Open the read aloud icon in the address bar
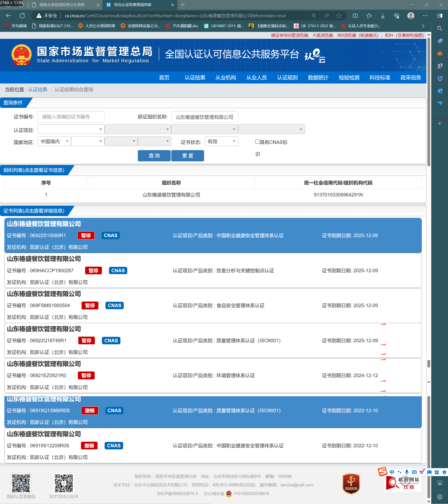This screenshot has height=504, width=448. pos(326,16)
